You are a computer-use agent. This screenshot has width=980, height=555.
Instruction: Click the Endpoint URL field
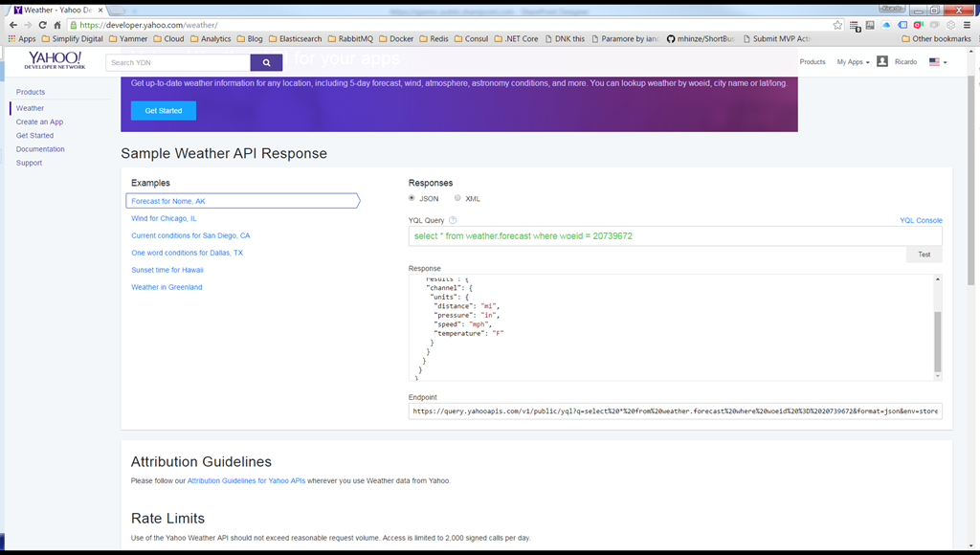click(x=675, y=411)
